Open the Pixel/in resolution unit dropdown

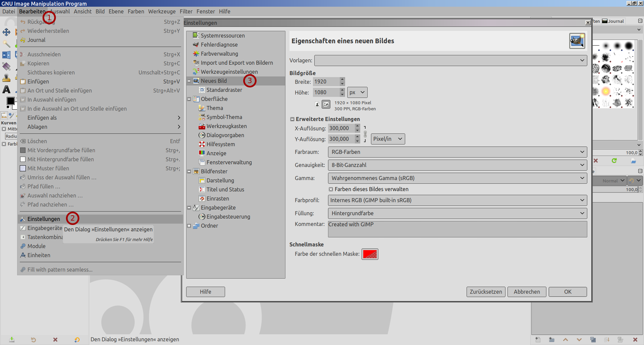[388, 139]
